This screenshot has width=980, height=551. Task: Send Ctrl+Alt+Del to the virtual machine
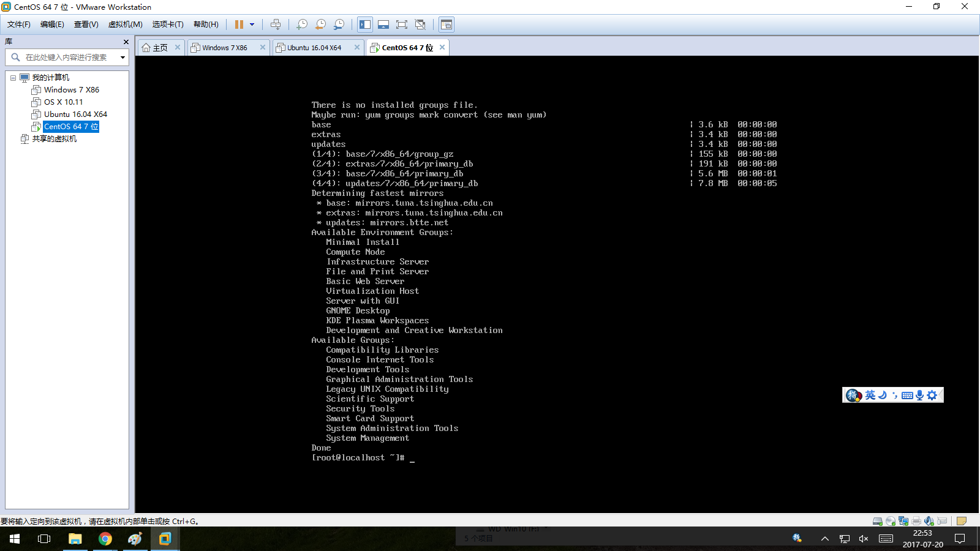[276, 24]
